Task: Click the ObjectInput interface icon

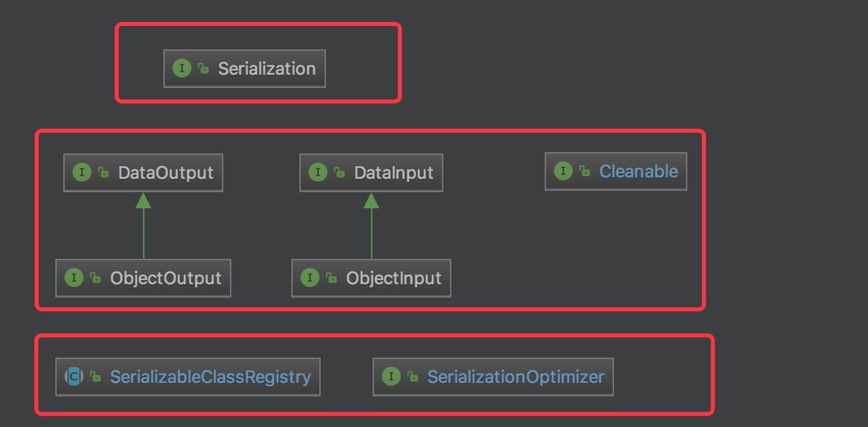Action: 309,278
